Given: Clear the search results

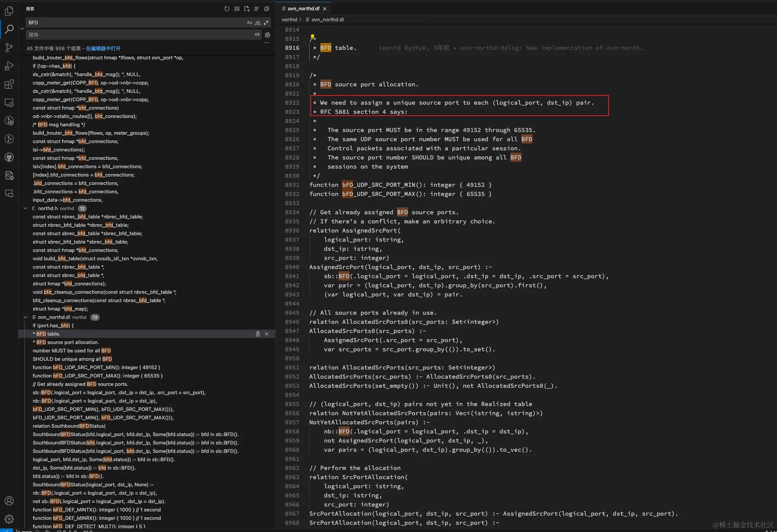Looking at the screenshot, I should [x=237, y=9].
